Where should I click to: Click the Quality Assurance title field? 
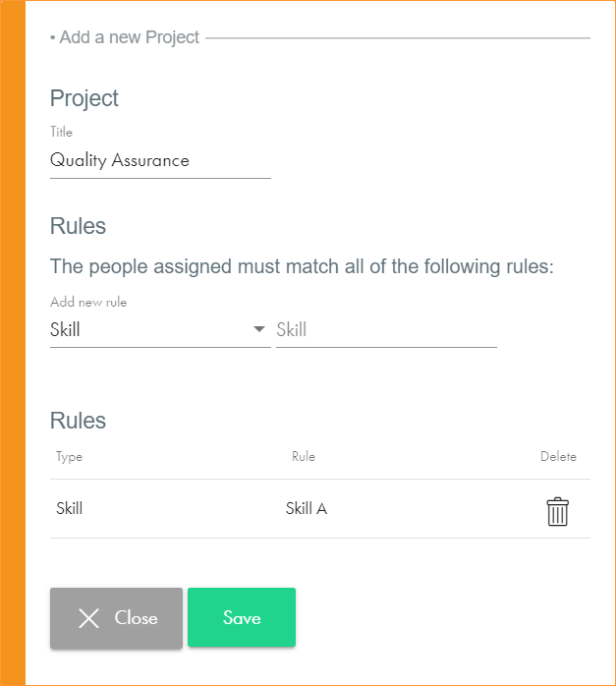[x=159, y=161]
